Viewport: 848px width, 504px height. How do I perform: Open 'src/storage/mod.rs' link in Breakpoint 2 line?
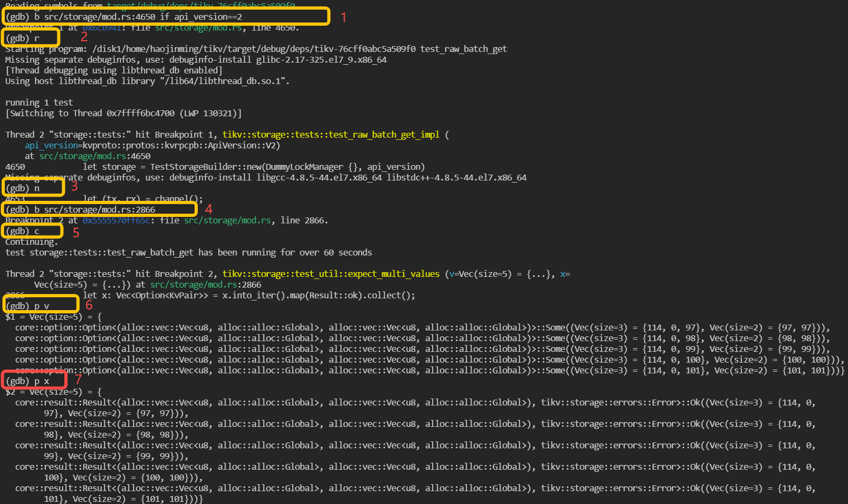[227, 220]
